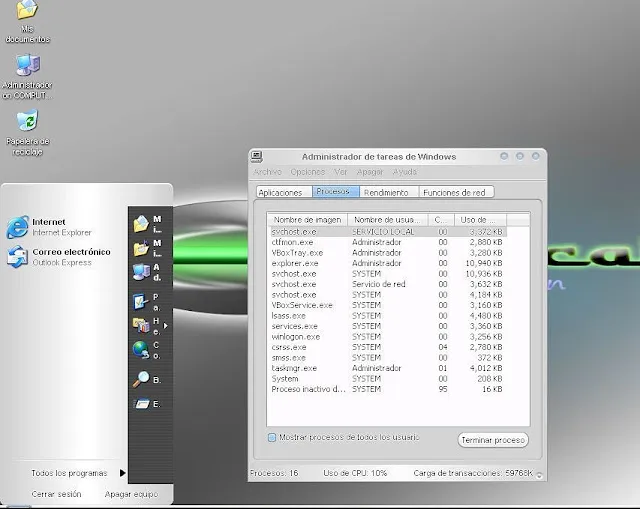This screenshot has height=509, width=640.
Task: Expand the 'Todos los programas' arrow
Action: click(122, 473)
